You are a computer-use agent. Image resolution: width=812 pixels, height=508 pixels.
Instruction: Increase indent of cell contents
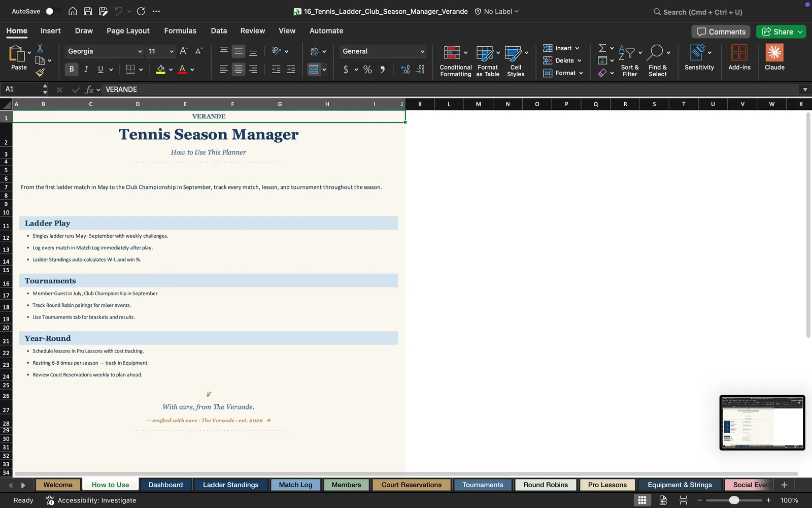pyautogui.click(x=291, y=70)
